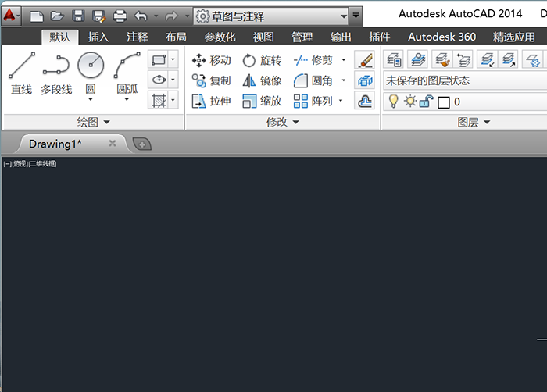Switch to the 视图 ribbon tab

[263, 37]
